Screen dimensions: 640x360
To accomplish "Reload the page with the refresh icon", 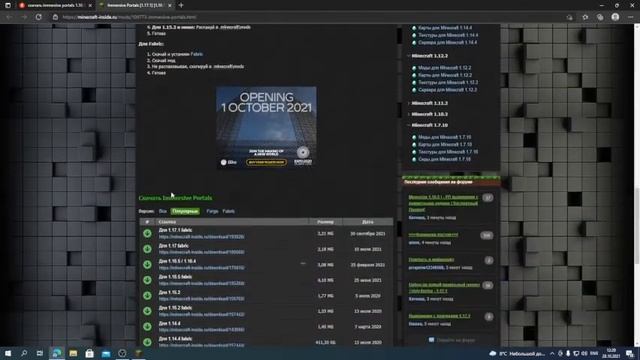I will pos(39,17).
